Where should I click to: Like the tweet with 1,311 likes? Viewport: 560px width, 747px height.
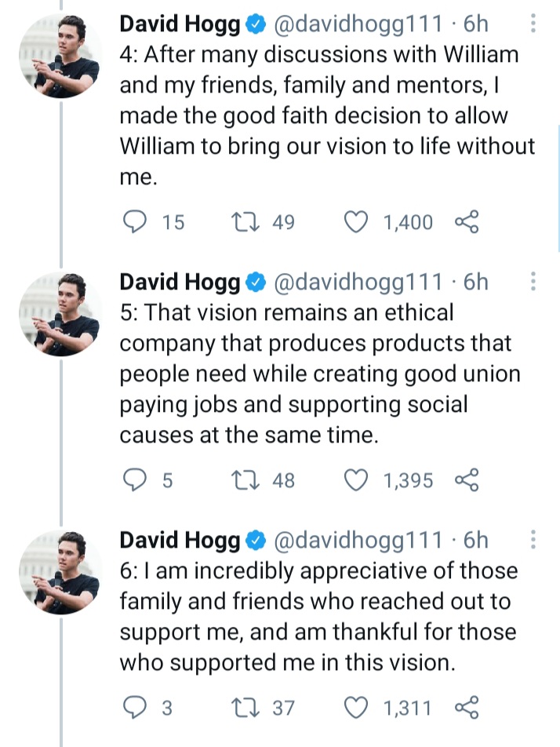coord(358,708)
